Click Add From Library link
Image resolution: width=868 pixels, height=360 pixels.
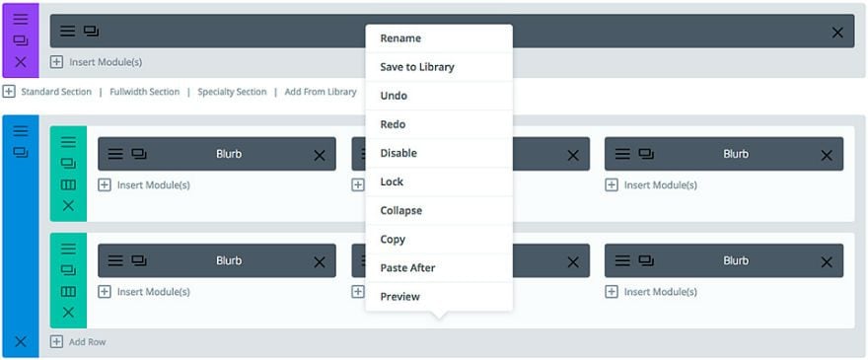(321, 92)
